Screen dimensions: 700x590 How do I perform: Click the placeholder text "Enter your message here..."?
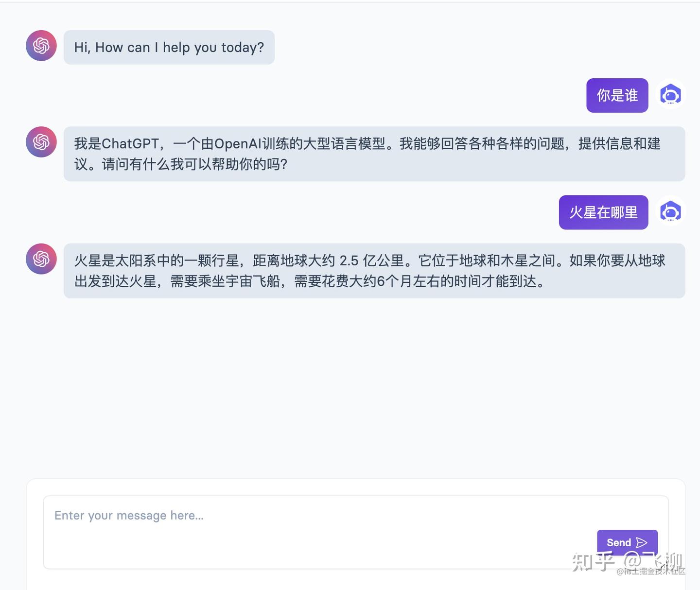(129, 515)
